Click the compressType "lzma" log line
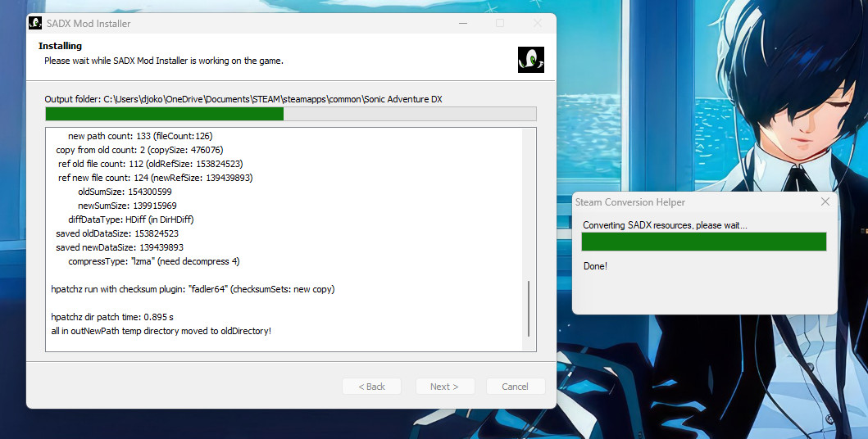The width and height of the screenshot is (868, 439). click(153, 261)
